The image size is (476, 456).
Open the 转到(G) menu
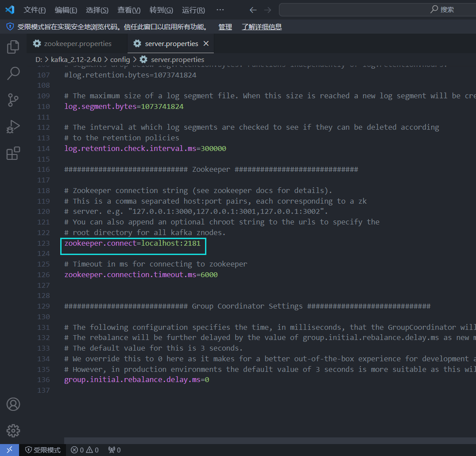tap(161, 10)
